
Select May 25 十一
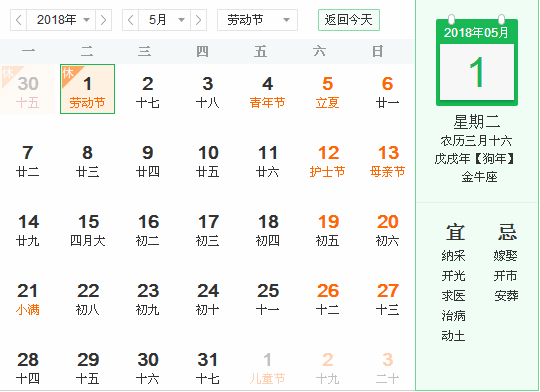(x=267, y=299)
